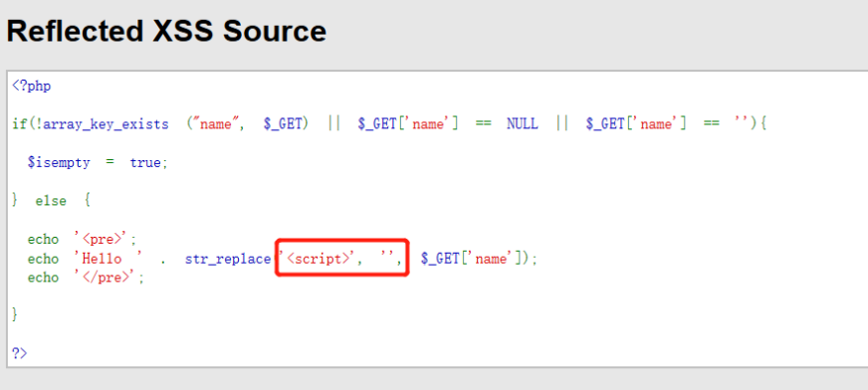Click the '<?php' opening tag
The height and width of the screenshot is (390, 868).
[32, 87]
